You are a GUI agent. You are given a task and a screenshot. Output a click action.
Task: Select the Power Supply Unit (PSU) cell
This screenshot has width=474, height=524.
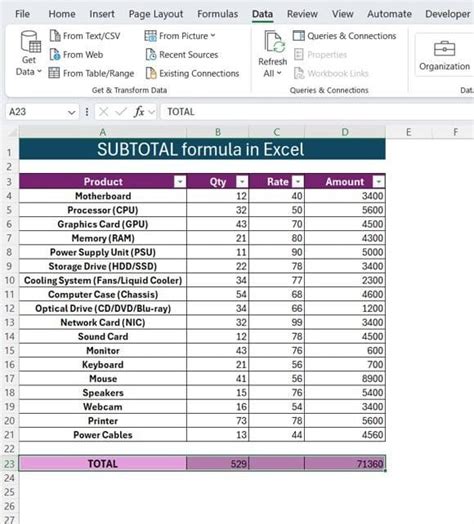103,252
